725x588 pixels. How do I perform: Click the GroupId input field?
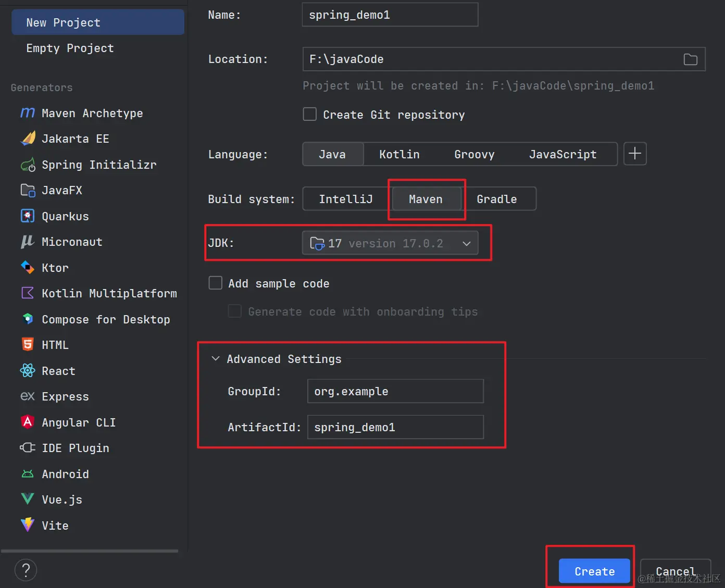[396, 391]
